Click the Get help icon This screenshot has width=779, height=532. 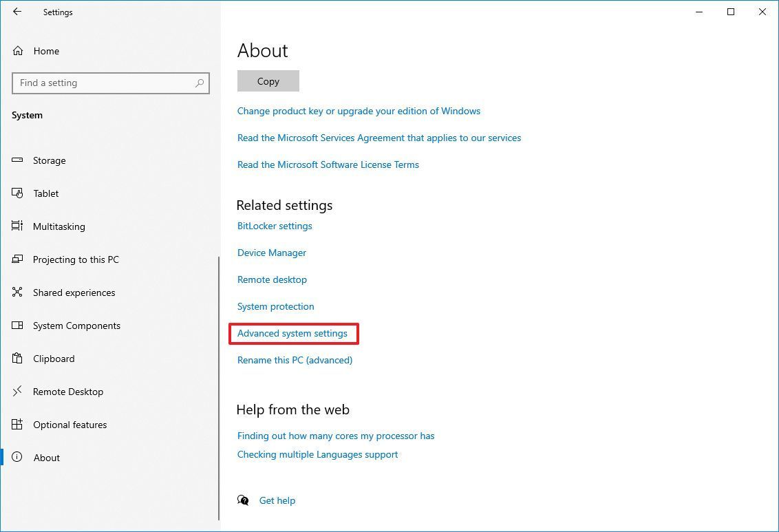coord(244,500)
